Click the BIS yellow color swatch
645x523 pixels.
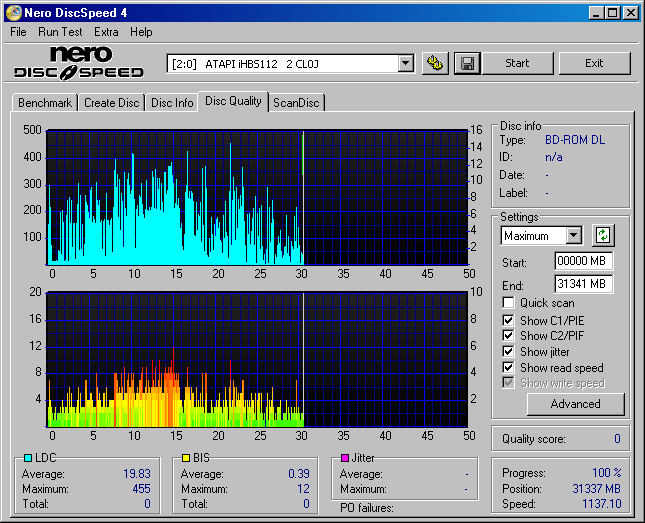tap(186, 458)
